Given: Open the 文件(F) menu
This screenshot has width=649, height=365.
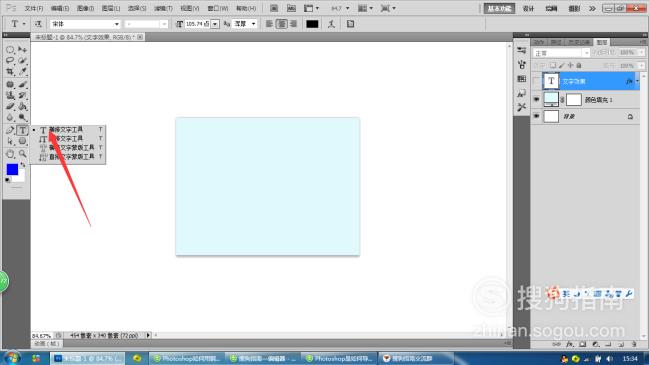Looking at the screenshot, I should pos(34,8).
